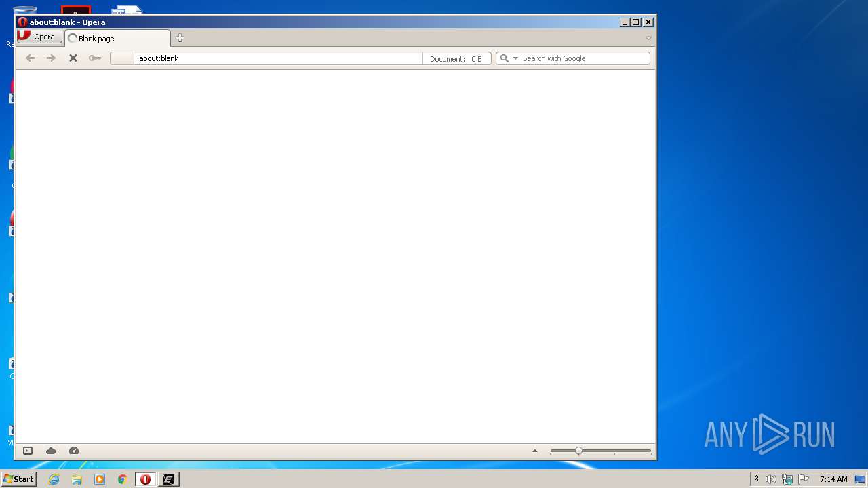Open Windows Media Player taskbar icon
Screen dimensions: 868x488
tap(100, 479)
